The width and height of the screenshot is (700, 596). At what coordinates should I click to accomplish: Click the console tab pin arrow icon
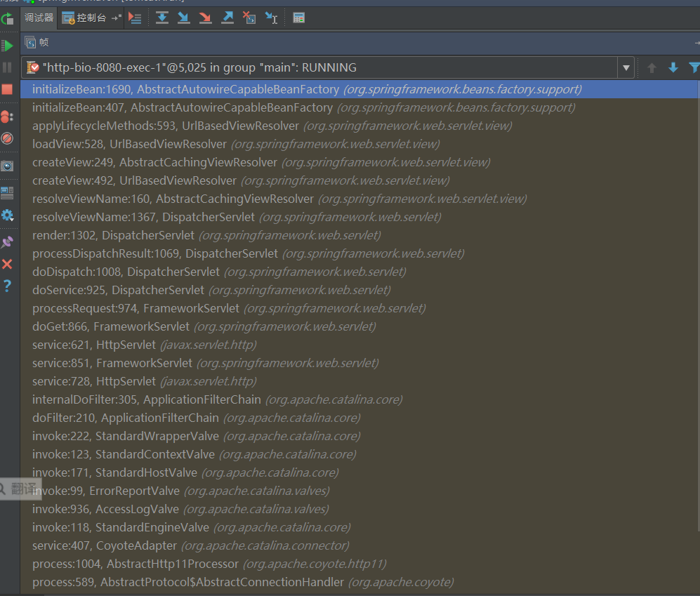tap(117, 18)
